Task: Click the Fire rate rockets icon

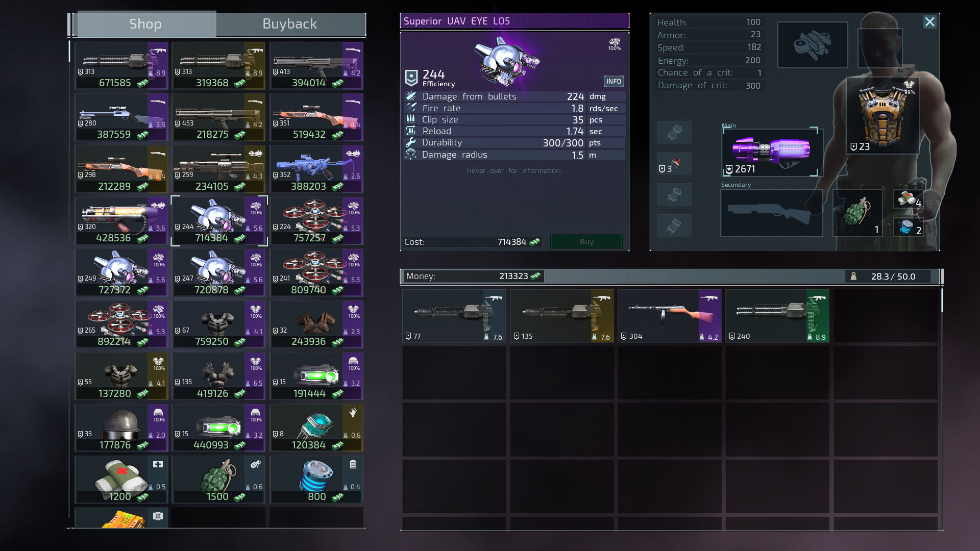Action: (x=410, y=107)
